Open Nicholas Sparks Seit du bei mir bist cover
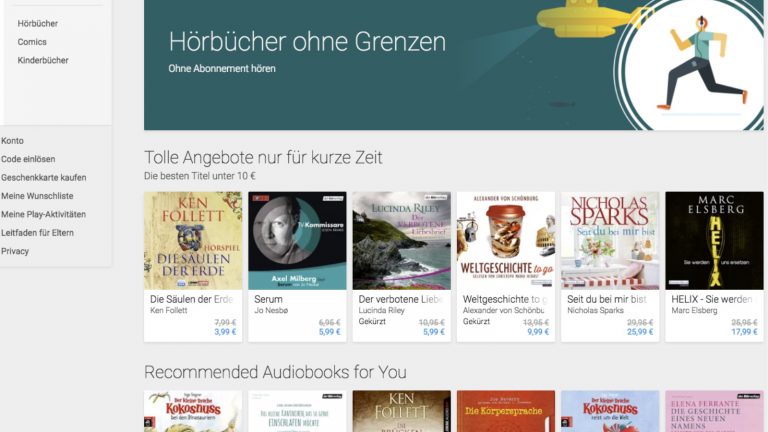The width and height of the screenshot is (768, 432). (610, 240)
